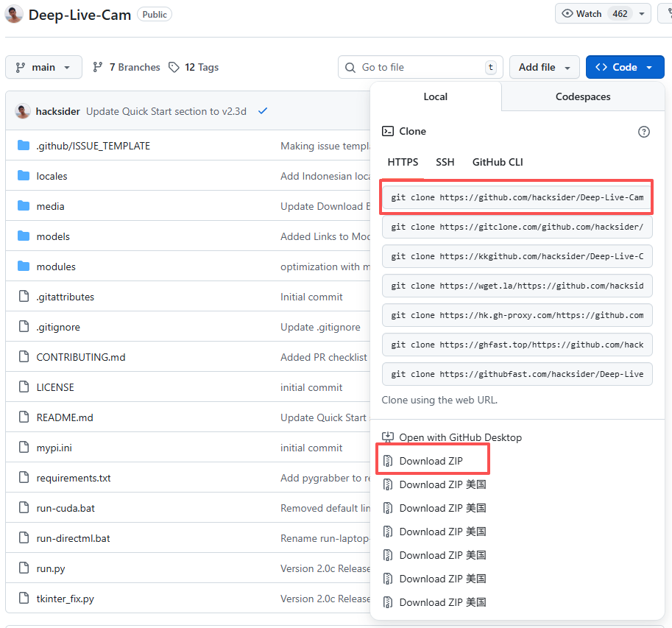Click the .gitignore file icon

point(24,327)
